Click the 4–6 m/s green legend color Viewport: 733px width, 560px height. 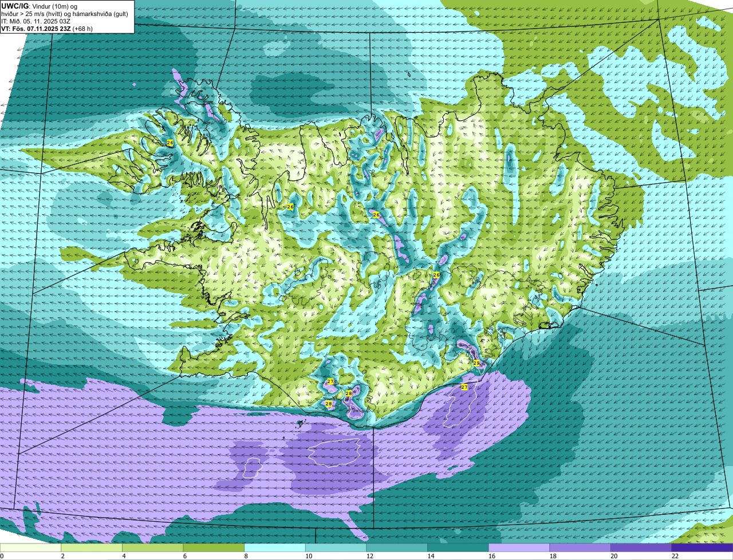(x=152, y=547)
